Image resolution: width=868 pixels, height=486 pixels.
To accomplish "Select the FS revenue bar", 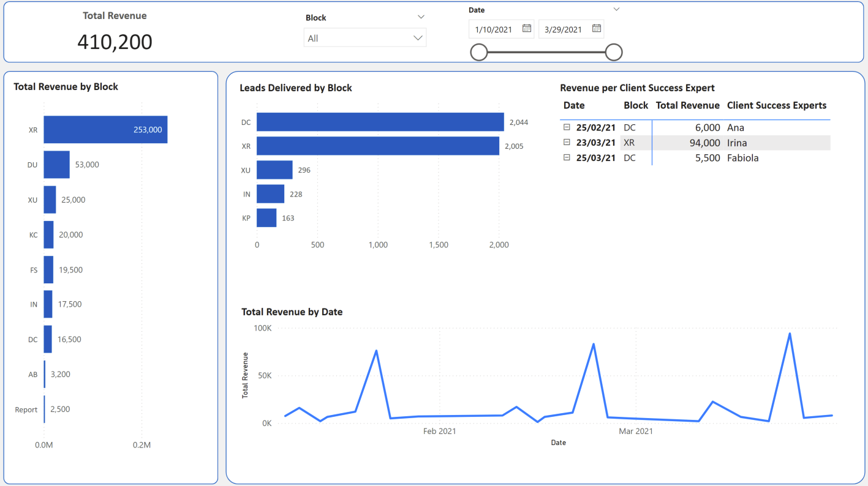I will [x=48, y=269].
